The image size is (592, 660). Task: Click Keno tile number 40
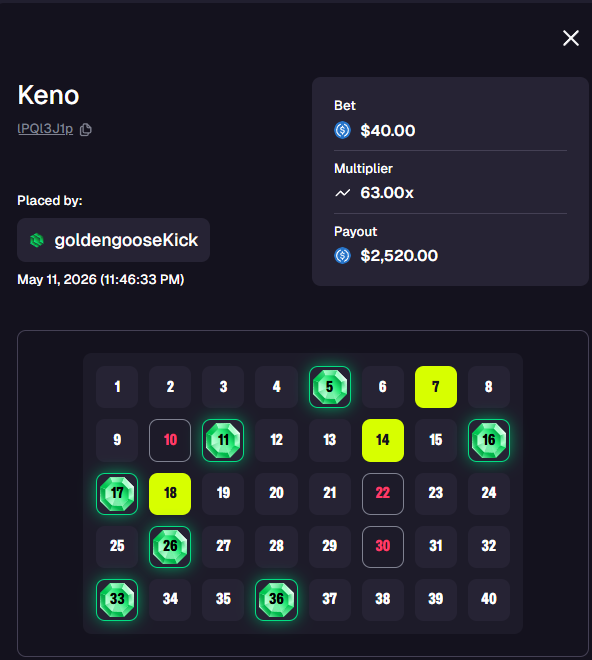(x=489, y=599)
